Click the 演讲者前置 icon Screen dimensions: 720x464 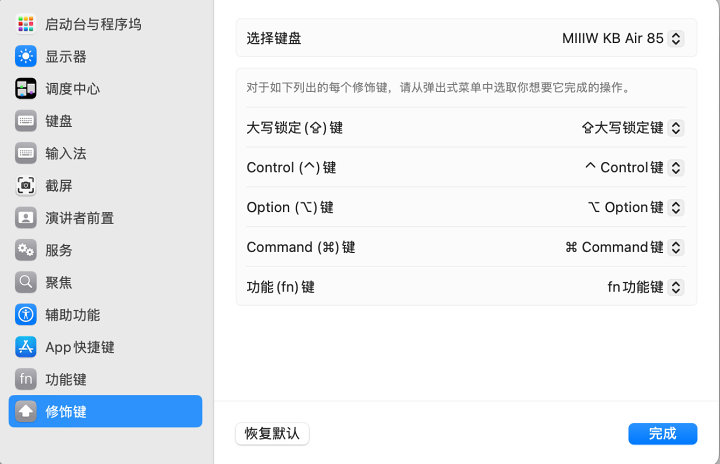coord(26,218)
